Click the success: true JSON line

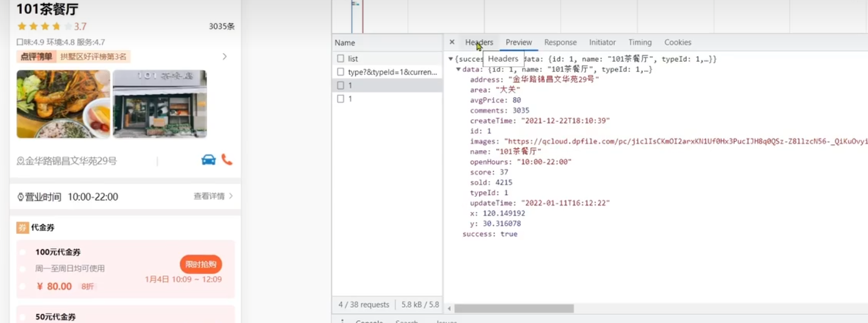tap(490, 234)
